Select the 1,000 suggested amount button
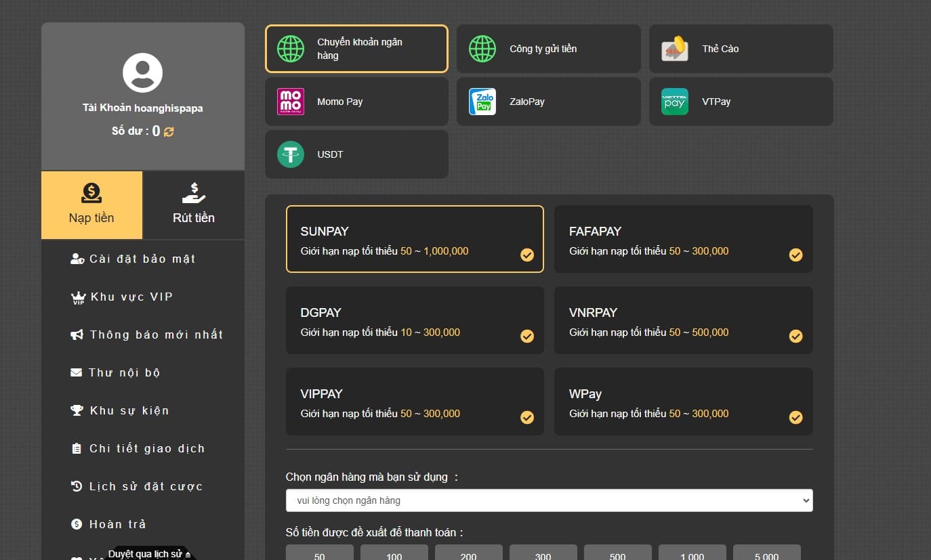 point(692,553)
